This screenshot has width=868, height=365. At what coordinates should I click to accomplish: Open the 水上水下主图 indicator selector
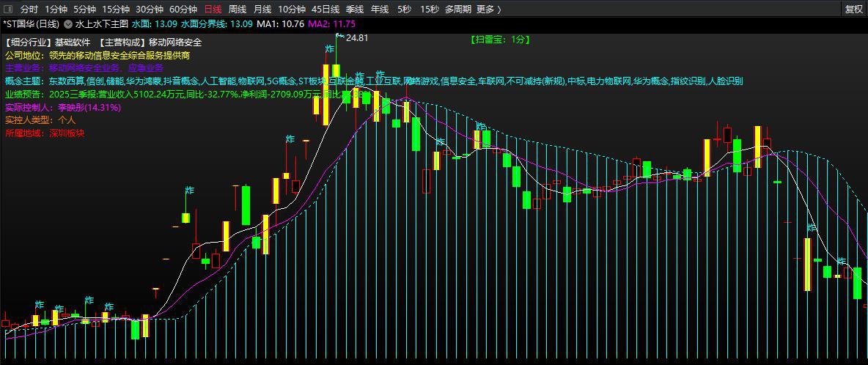(x=101, y=24)
